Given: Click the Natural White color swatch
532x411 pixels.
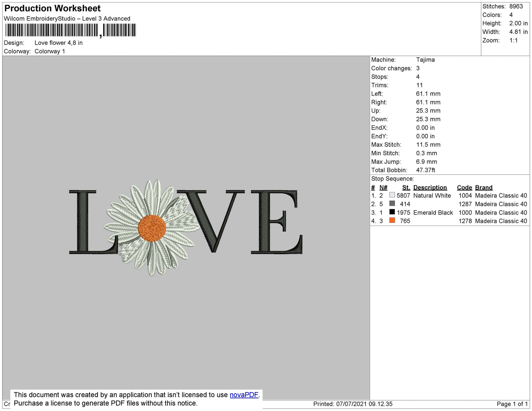Looking at the screenshot, I should [x=392, y=195].
